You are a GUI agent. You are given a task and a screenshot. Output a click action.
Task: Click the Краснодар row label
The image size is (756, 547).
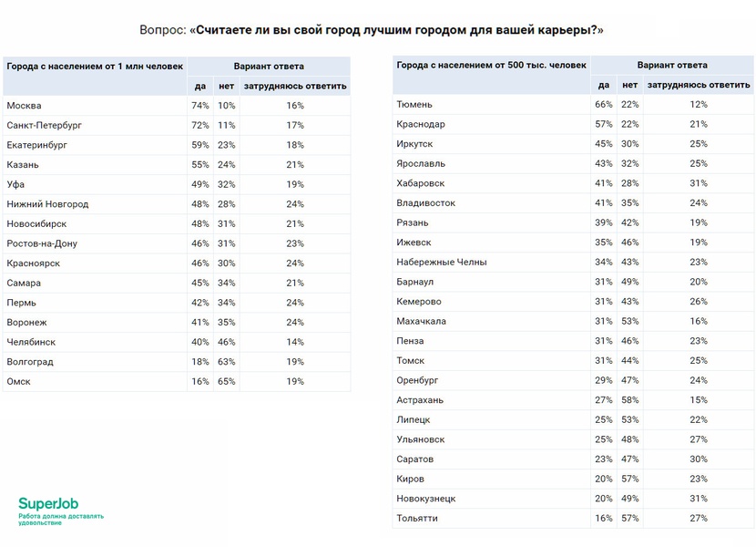[x=421, y=124]
